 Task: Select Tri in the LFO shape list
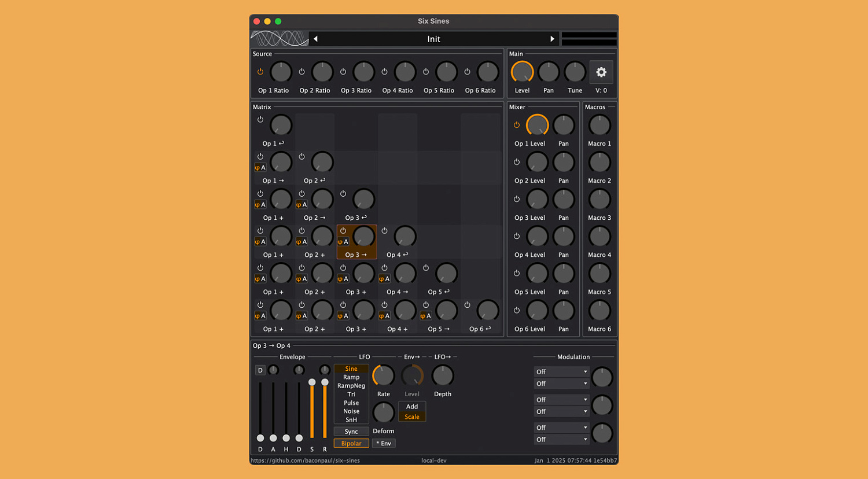click(351, 395)
